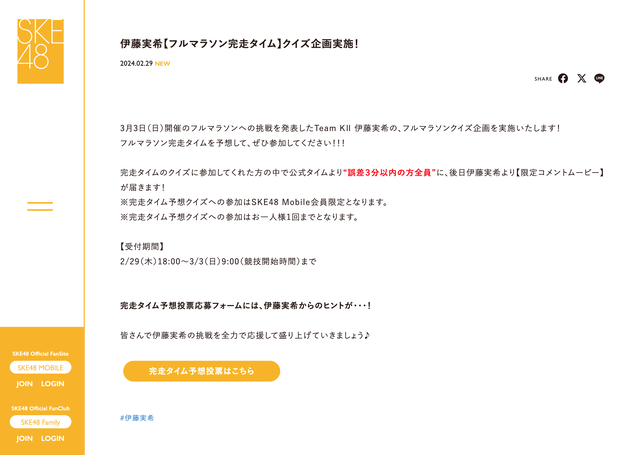This screenshot has width=640, height=455.
Task: Share article on Facebook
Action: coord(563,78)
